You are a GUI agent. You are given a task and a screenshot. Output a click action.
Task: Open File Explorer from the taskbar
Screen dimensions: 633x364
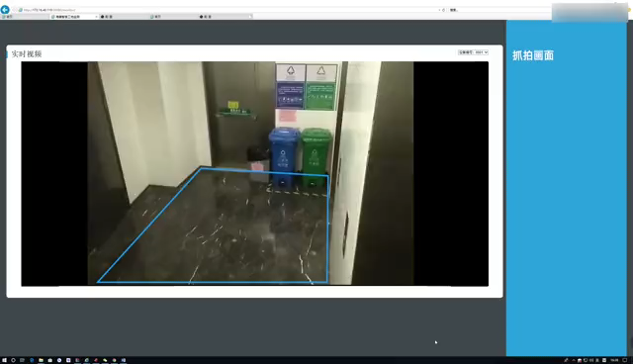coord(41,360)
